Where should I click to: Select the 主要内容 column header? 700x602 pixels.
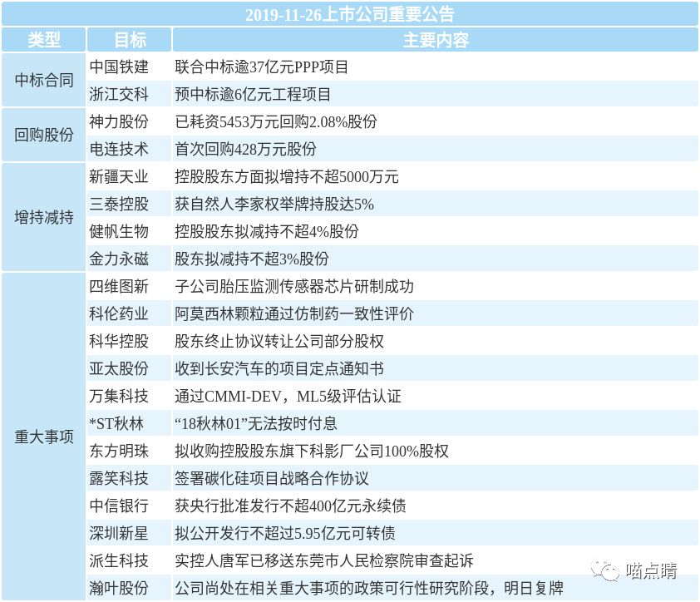(x=436, y=40)
